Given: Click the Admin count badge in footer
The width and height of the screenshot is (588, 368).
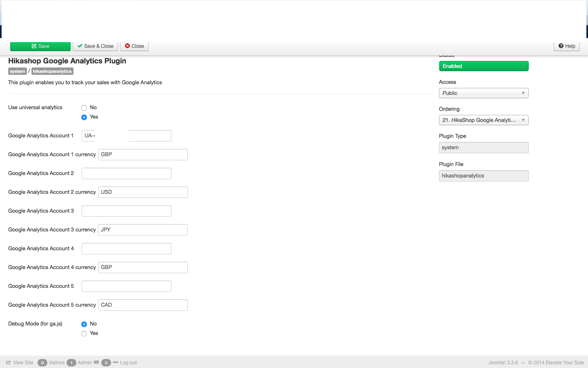Looking at the screenshot, I should 71,363.
